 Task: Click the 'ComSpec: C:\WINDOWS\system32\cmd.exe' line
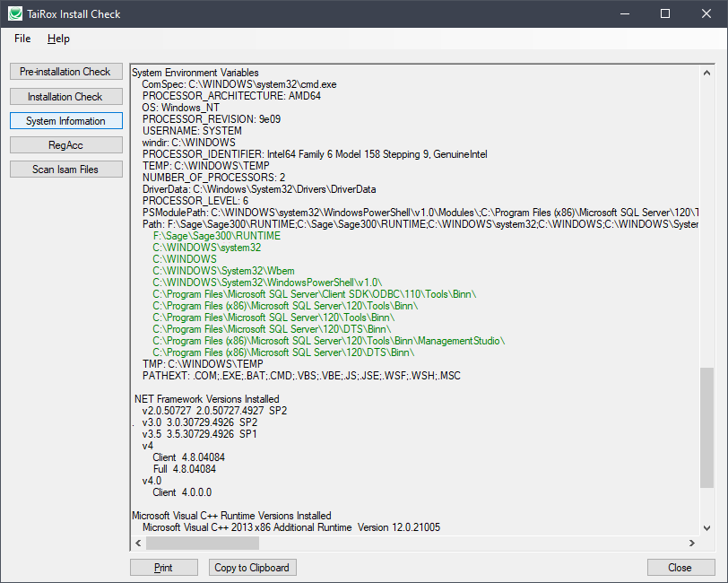pos(239,84)
